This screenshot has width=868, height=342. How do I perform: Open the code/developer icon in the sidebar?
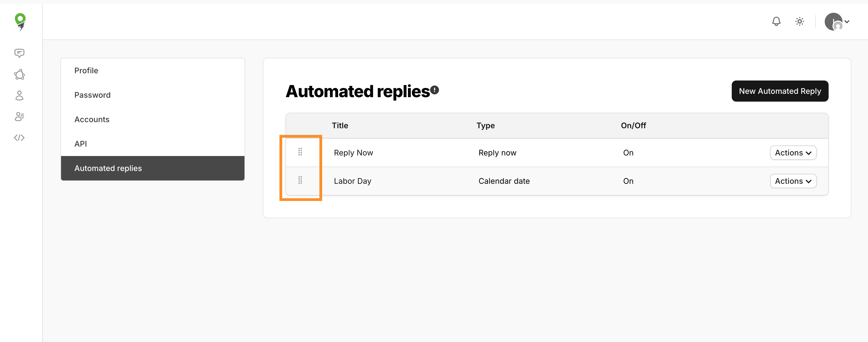[x=19, y=137]
